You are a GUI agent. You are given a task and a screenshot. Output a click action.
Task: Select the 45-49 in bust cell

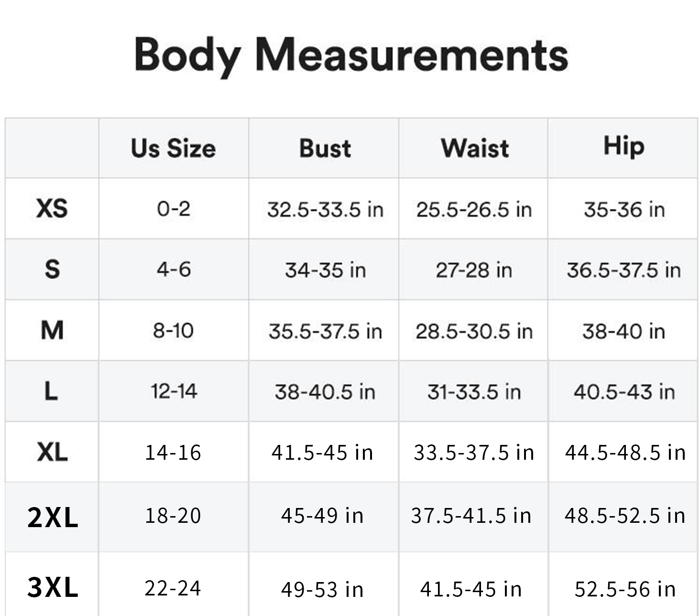click(322, 516)
